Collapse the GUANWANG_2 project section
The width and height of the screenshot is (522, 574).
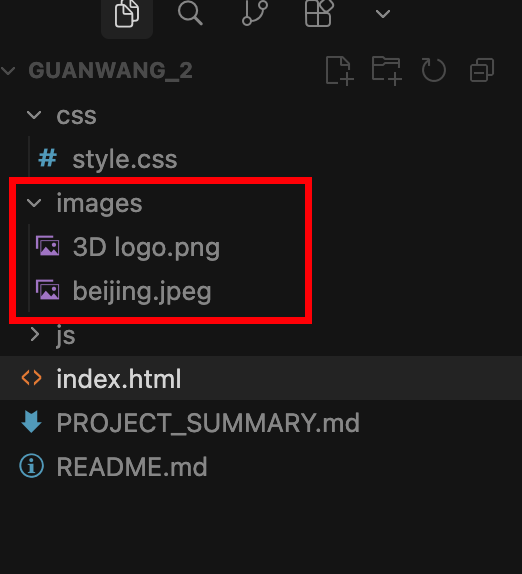8,70
